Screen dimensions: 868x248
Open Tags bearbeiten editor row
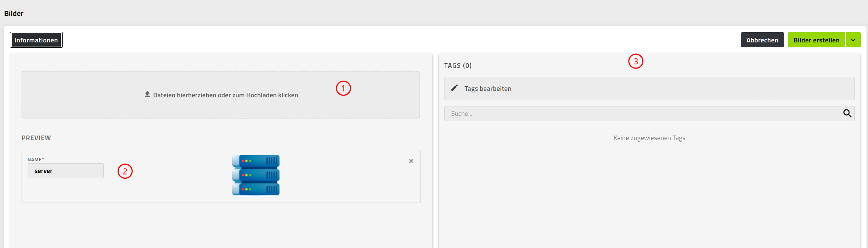click(649, 89)
